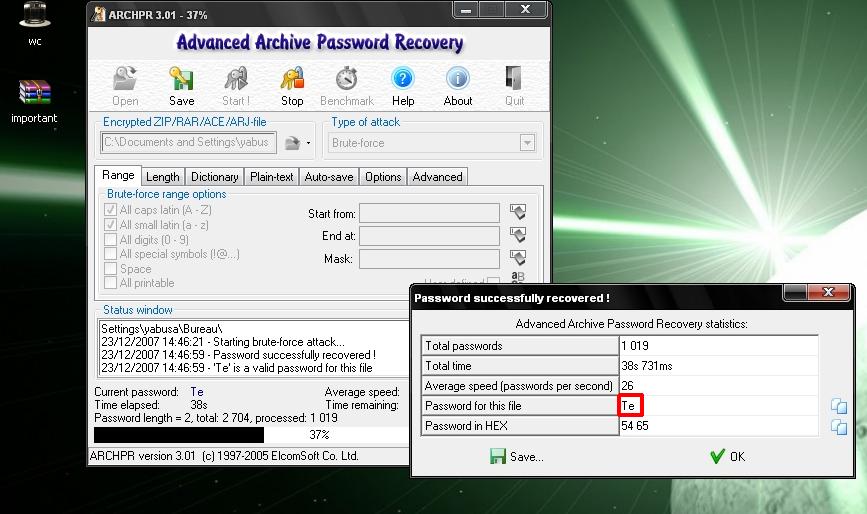Copy the recovered password to clipboard
Screen dimensions: 867x514
pos(839,406)
